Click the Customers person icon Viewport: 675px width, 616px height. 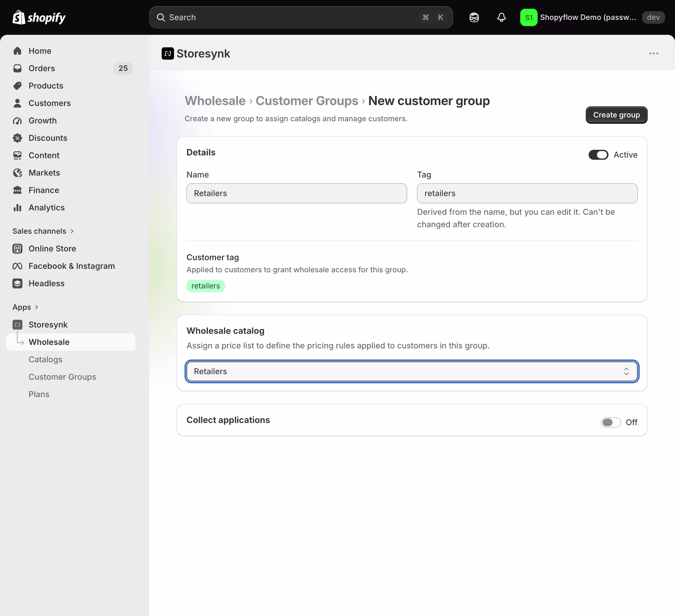(x=17, y=103)
